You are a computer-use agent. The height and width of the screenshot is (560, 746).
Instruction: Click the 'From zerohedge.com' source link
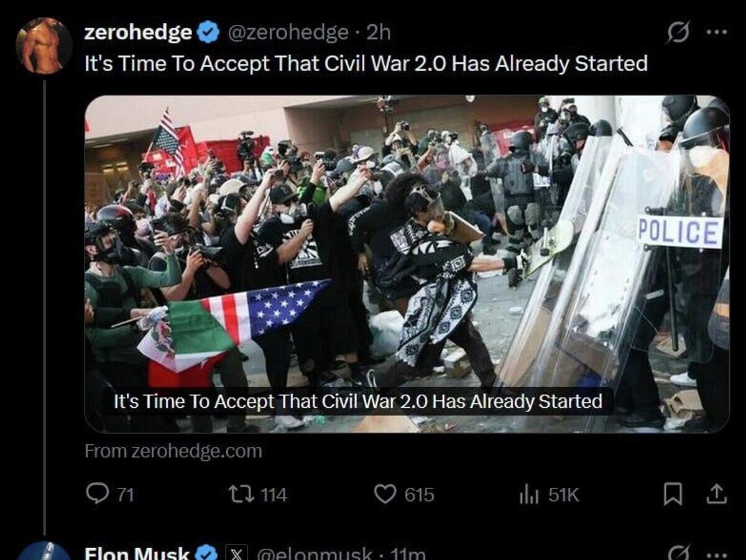pyautogui.click(x=173, y=451)
